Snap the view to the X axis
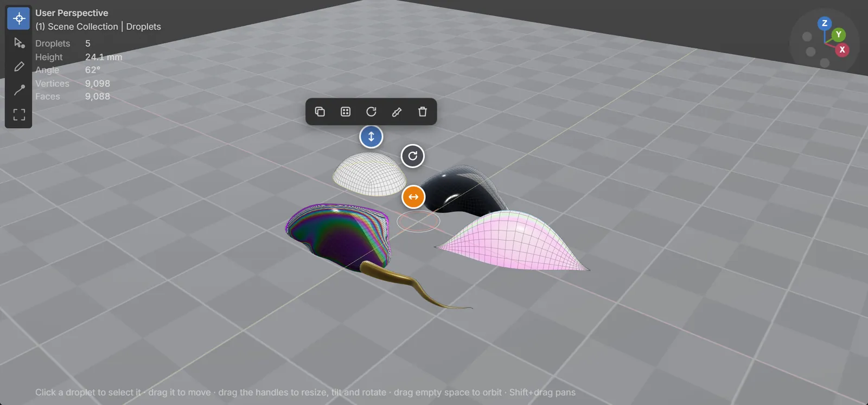The height and width of the screenshot is (405, 868). (x=842, y=49)
